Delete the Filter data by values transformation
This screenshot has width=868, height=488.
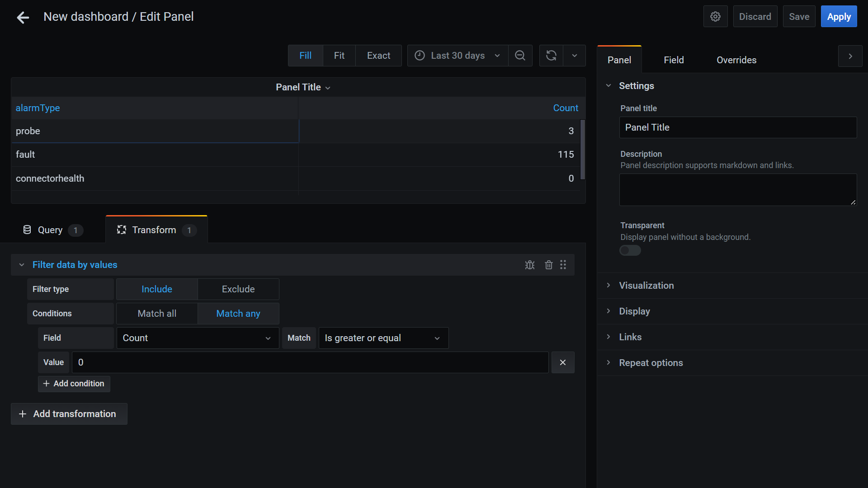548,265
